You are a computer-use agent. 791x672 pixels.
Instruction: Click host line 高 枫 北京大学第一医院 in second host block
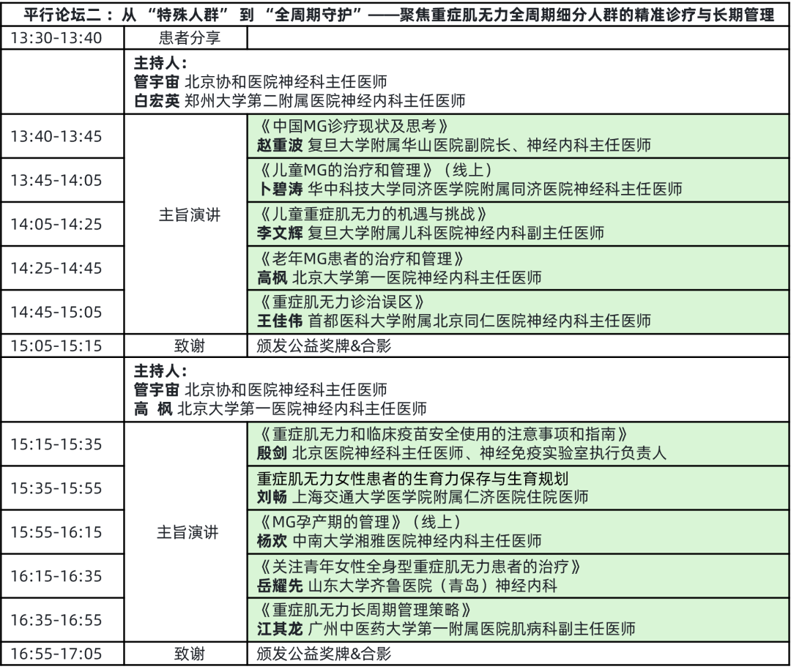280,408
